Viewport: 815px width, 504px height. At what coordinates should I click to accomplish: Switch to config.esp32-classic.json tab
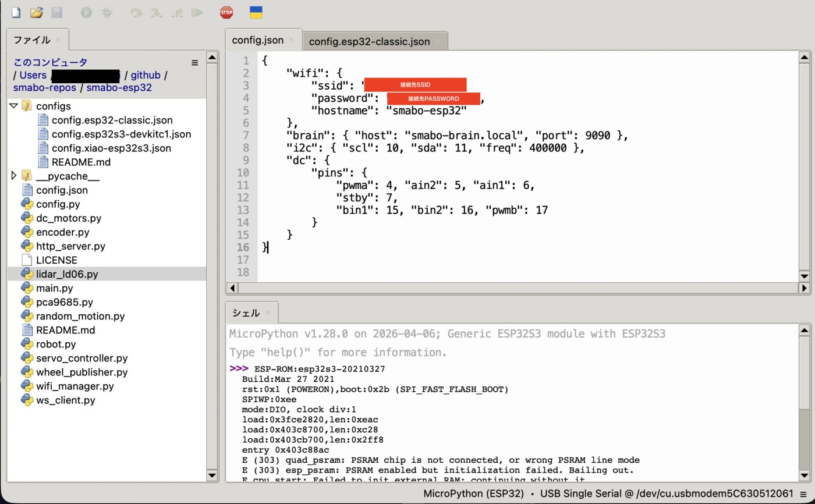coord(369,41)
